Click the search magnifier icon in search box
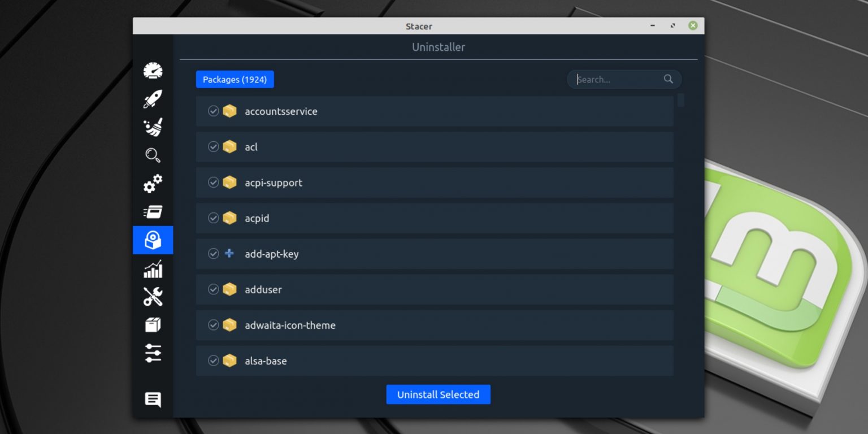This screenshot has height=434, width=868. [669, 79]
